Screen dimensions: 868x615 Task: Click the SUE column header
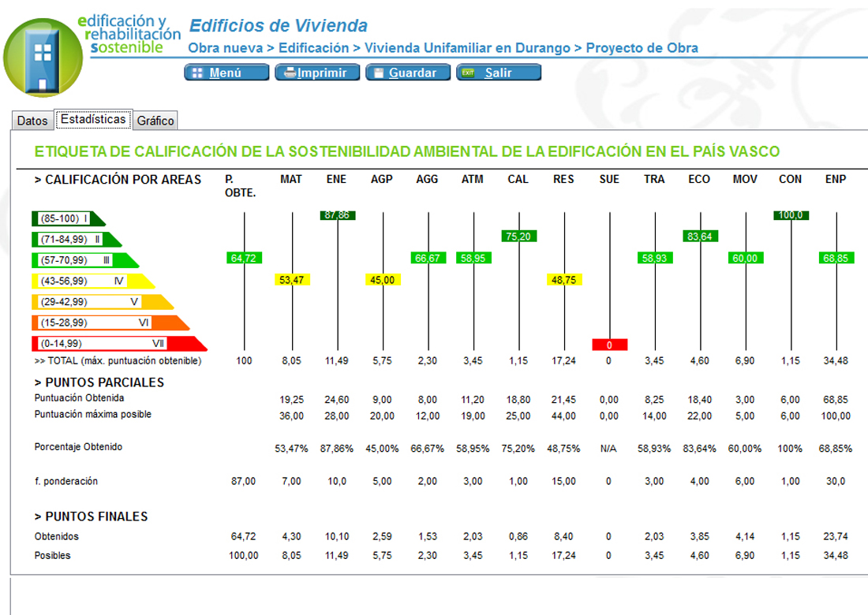(609, 179)
